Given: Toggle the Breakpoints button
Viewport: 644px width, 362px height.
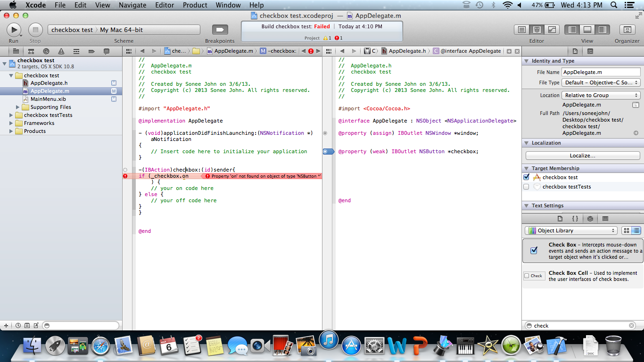Looking at the screenshot, I should 220,30.
